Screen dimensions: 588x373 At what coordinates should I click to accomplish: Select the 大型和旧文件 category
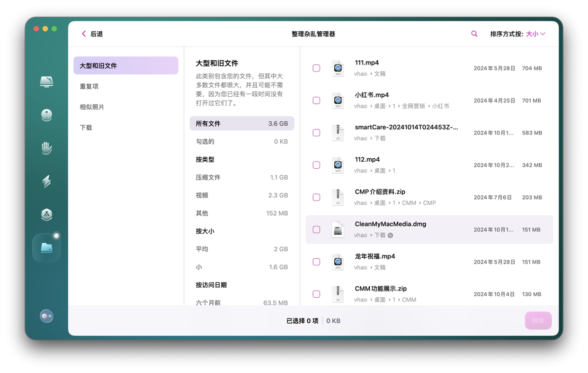pos(126,65)
